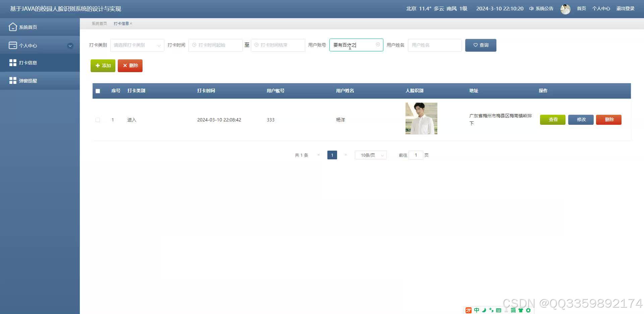This screenshot has width=644, height=314.
Task: Focus the 打卡时间起始 date field
Action: point(215,45)
